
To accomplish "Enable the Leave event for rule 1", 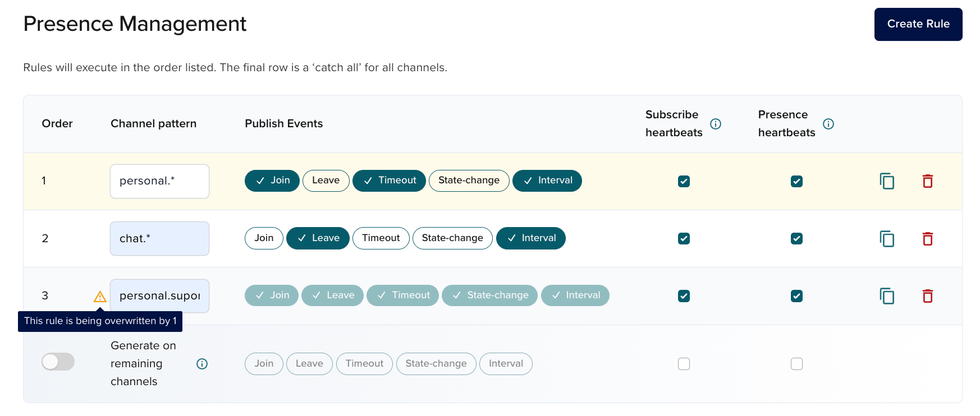I will [x=326, y=181].
